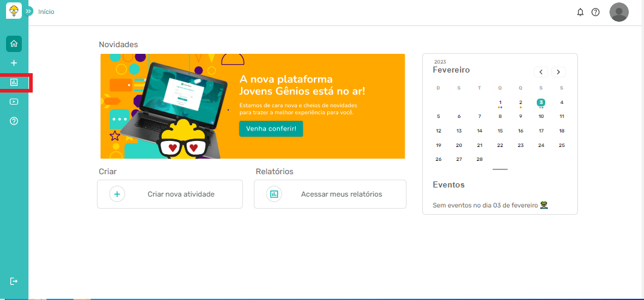The width and height of the screenshot is (644, 300).
Task: Open the reports chart icon in the sidebar
Action: tap(14, 82)
